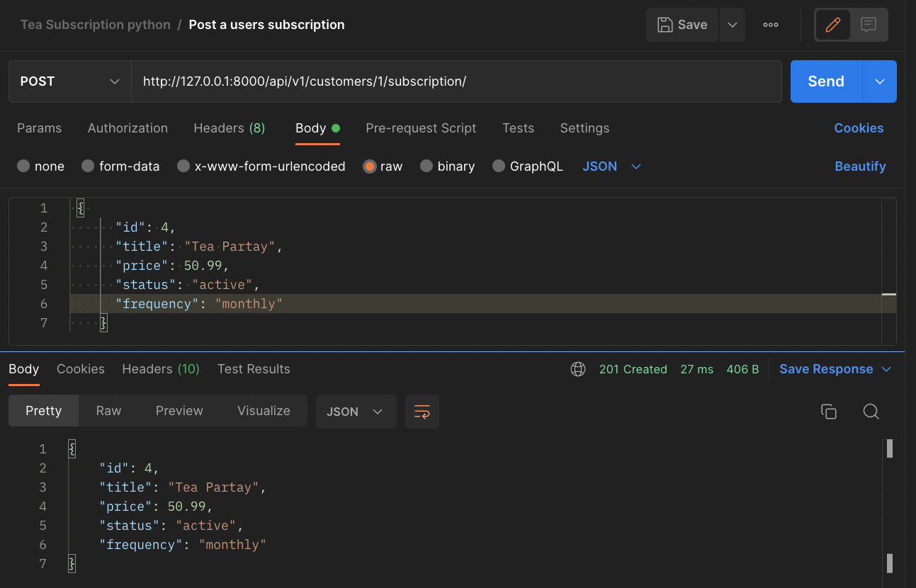Switch to the pencil edit mode icon
Image resolution: width=916 pixels, height=588 pixels.
click(x=833, y=25)
